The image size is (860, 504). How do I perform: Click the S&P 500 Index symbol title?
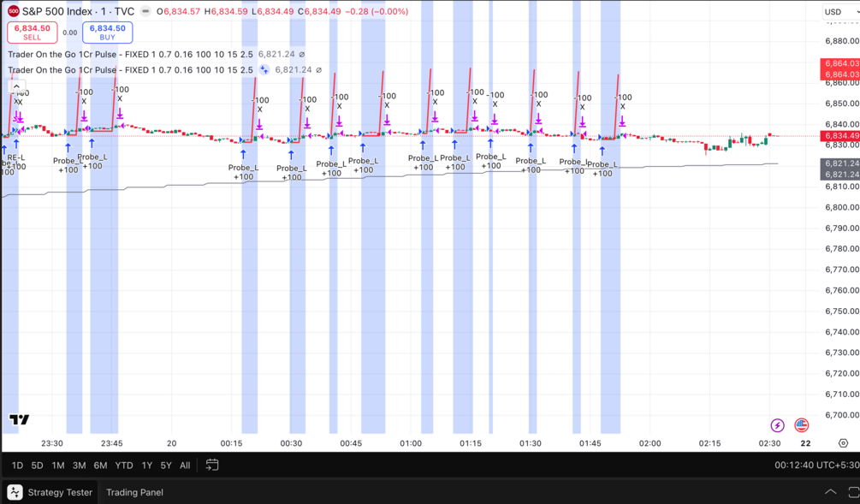point(79,11)
